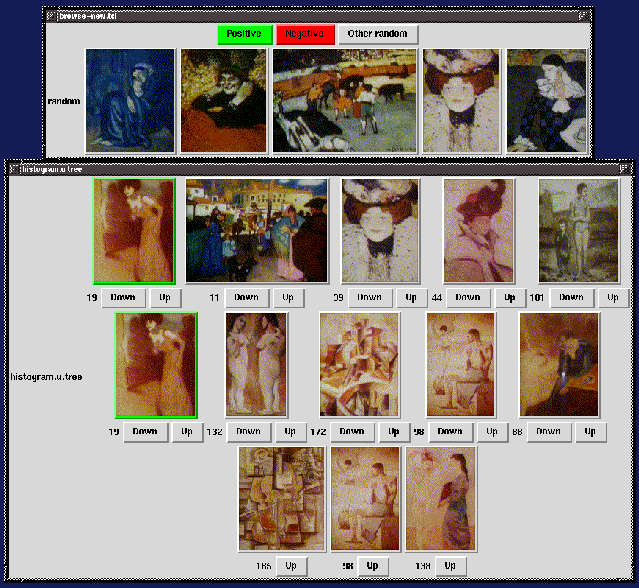The image size is (639, 588).
Task: Select the bullfight arena painting in random row
Action: point(345,101)
